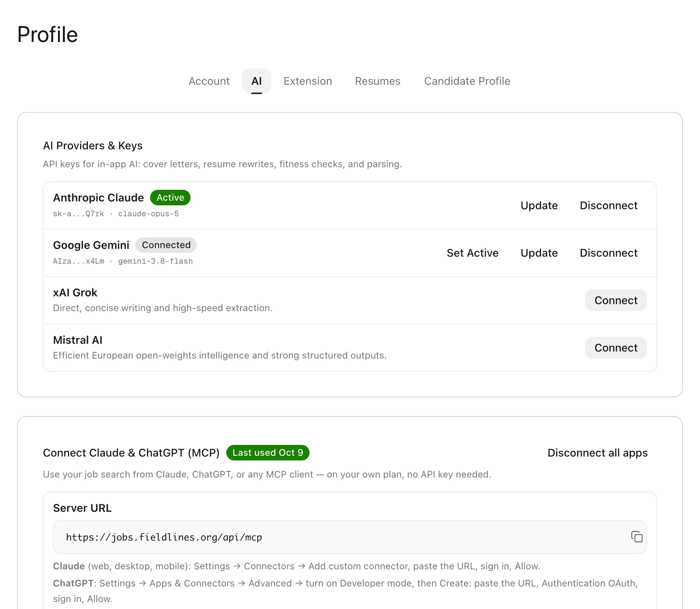Disconnect Anthropic Claude provider
Viewport: 700px width, 609px height.
coord(609,205)
